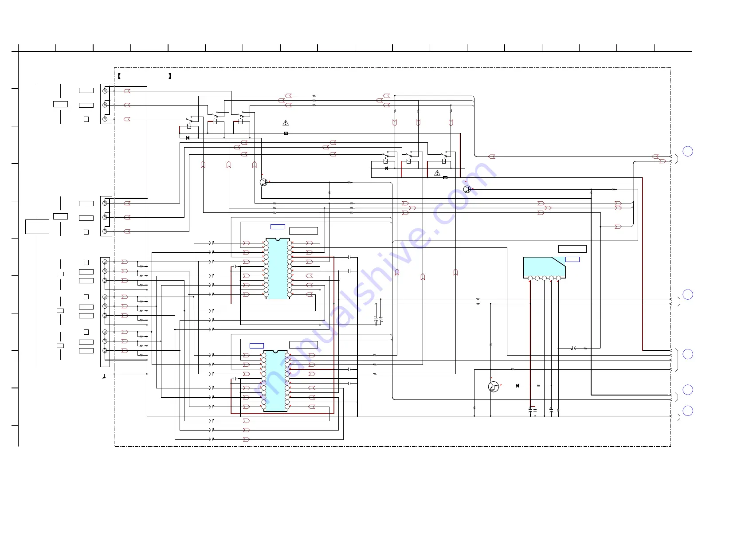The height and width of the screenshot is (560, 745).
Task: Click the middle blue circle on right edge
Action: point(688,354)
